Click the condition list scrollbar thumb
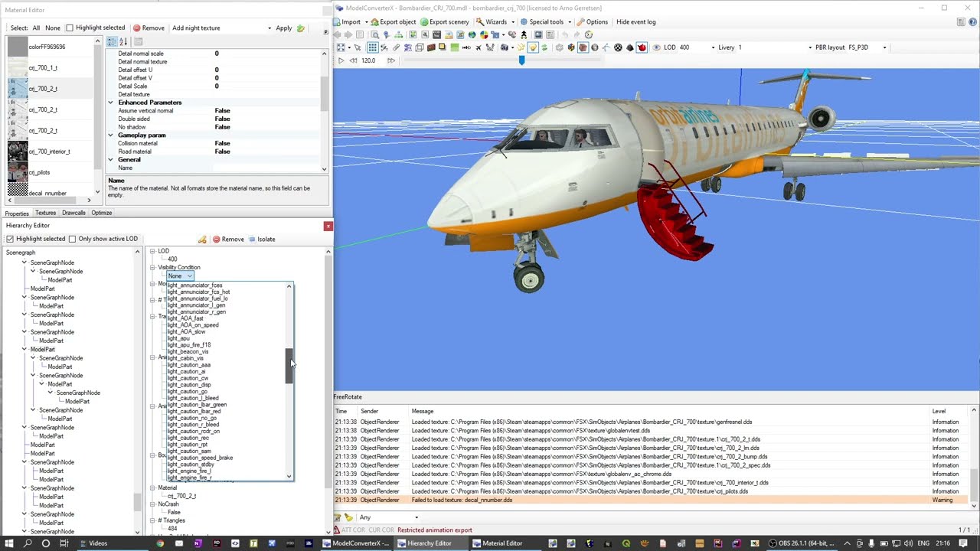 [289, 366]
